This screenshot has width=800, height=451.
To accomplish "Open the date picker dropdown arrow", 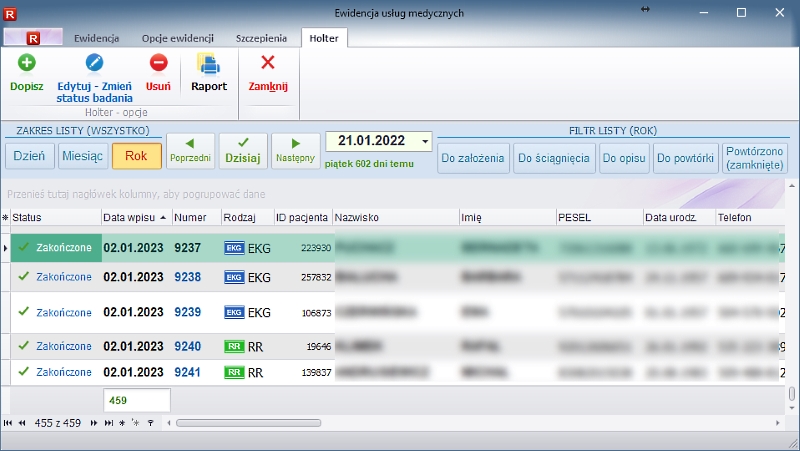I will tap(424, 142).
